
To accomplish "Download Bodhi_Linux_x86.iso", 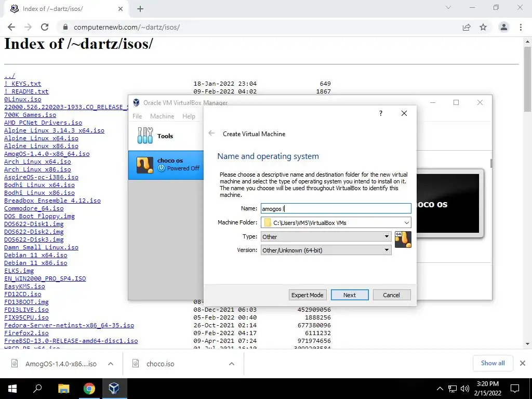I will click(x=39, y=193).
